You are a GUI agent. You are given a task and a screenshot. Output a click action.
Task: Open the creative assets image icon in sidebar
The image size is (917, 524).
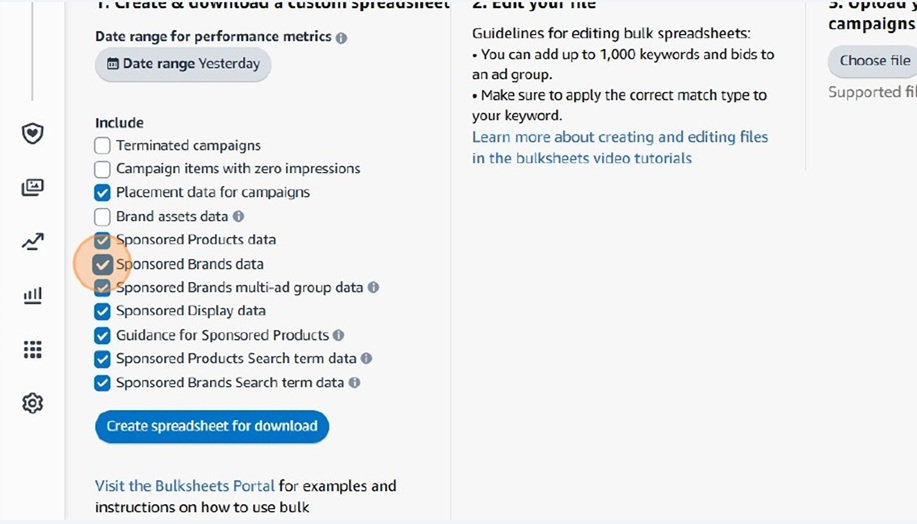(x=33, y=187)
